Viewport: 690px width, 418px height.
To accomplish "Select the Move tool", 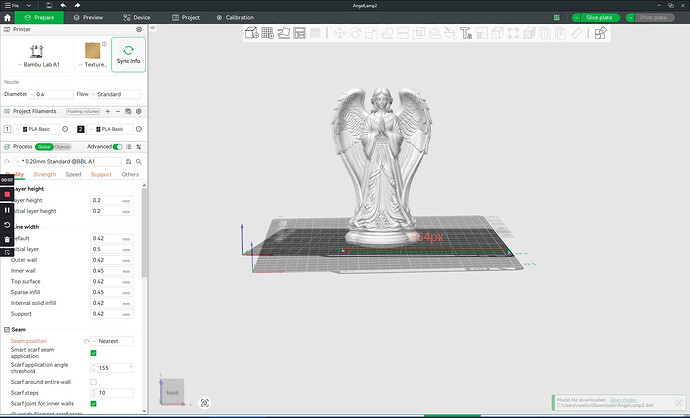I will click(340, 33).
